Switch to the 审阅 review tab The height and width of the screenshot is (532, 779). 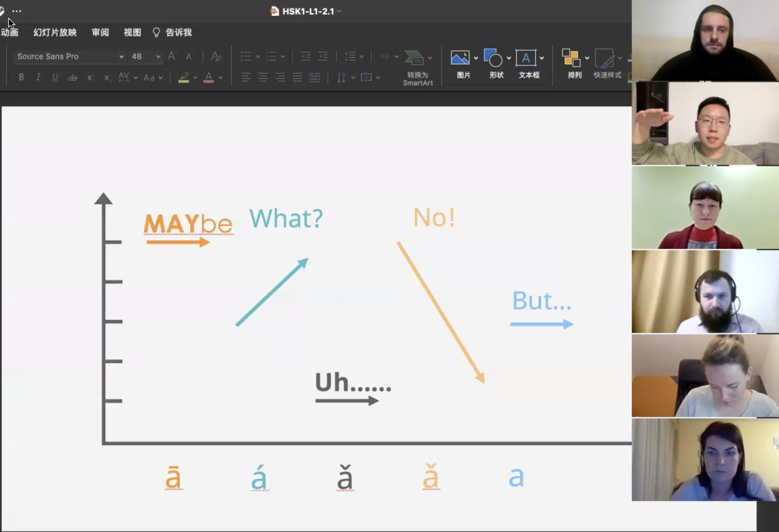click(100, 33)
